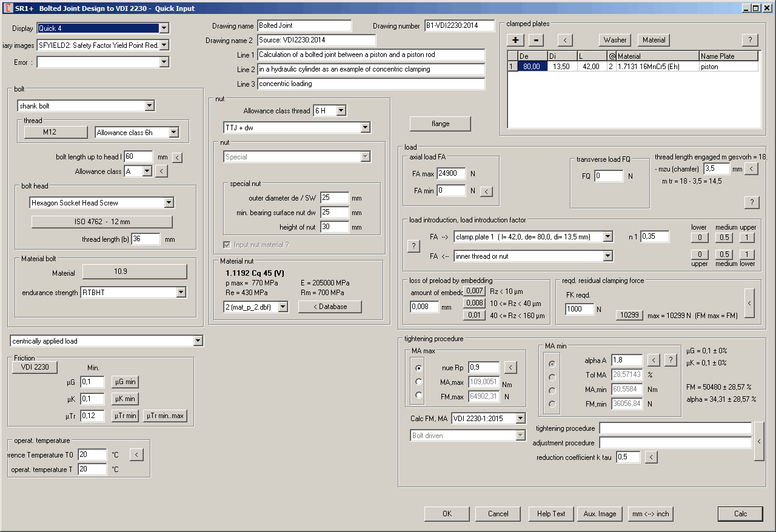Click the arrow button next to nue Rp
The height and width of the screenshot is (532, 776).
(x=511, y=367)
